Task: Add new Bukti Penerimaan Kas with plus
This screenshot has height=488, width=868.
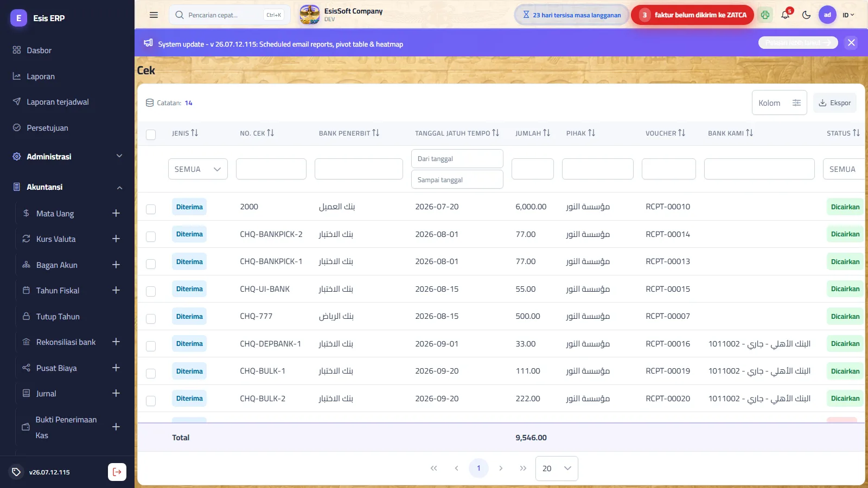Action: point(116,427)
